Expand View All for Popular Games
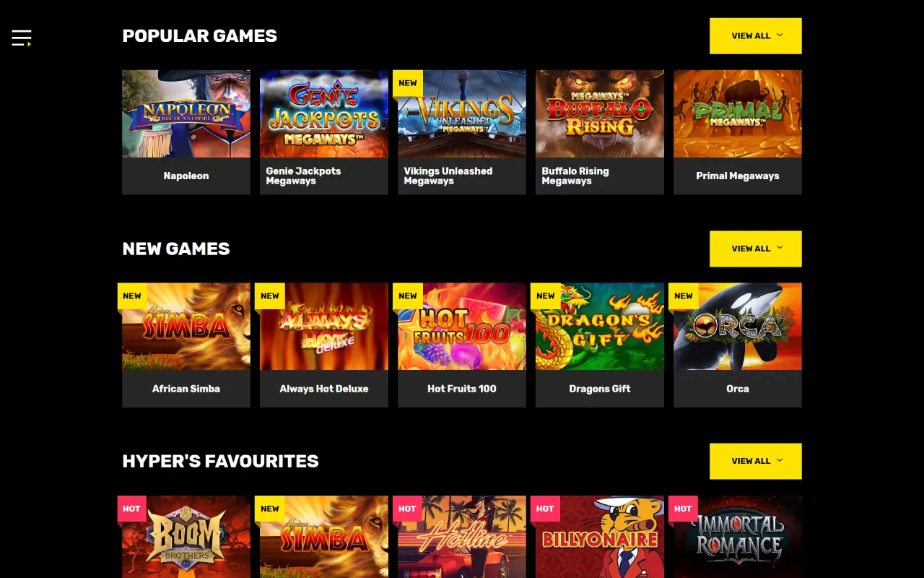Image resolution: width=924 pixels, height=578 pixels. click(755, 35)
